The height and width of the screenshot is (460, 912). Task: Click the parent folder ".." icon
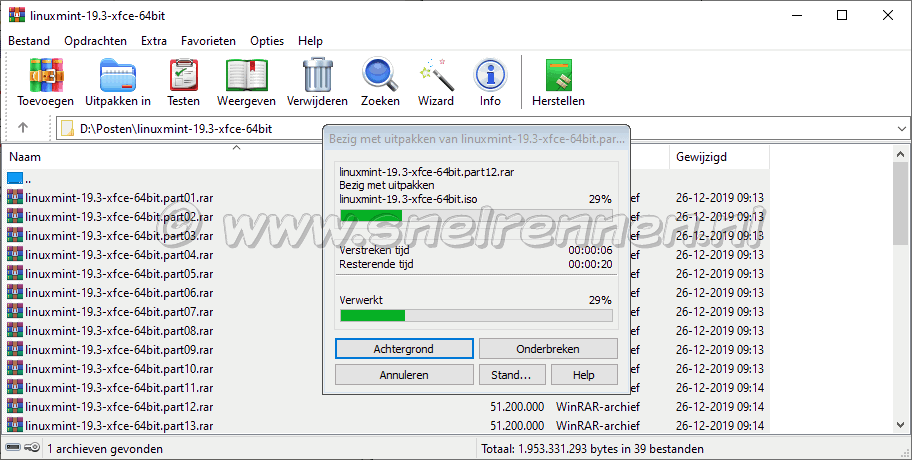point(15,179)
